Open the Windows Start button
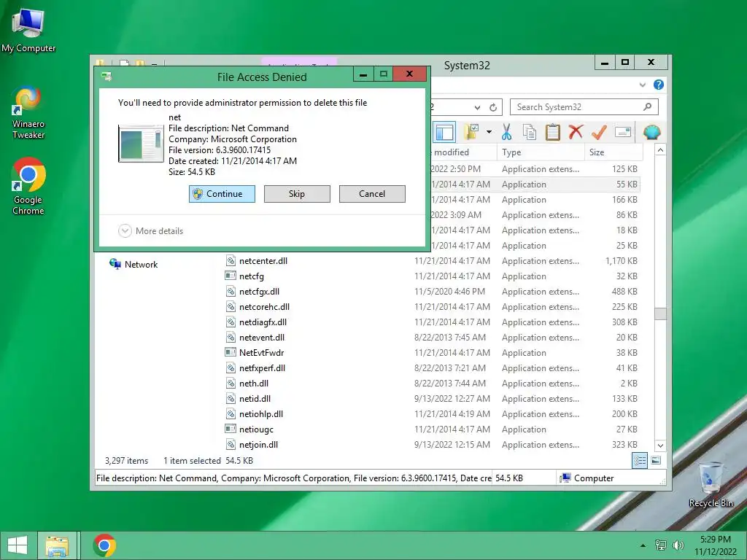Image resolution: width=747 pixels, height=560 pixels. coord(18,545)
